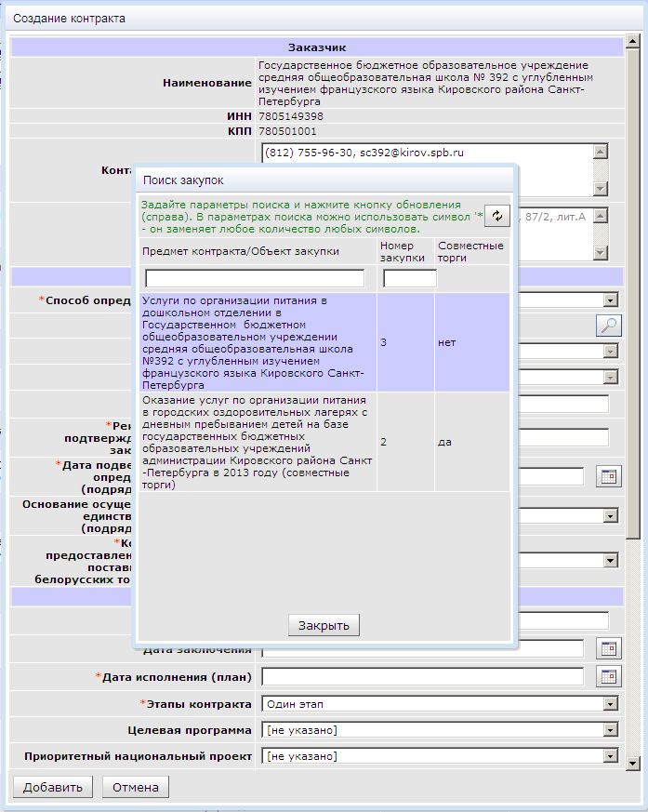Click main form scrollbar up arrow
The height and width of the screenshot is (812, 648).
pos(632,42)
